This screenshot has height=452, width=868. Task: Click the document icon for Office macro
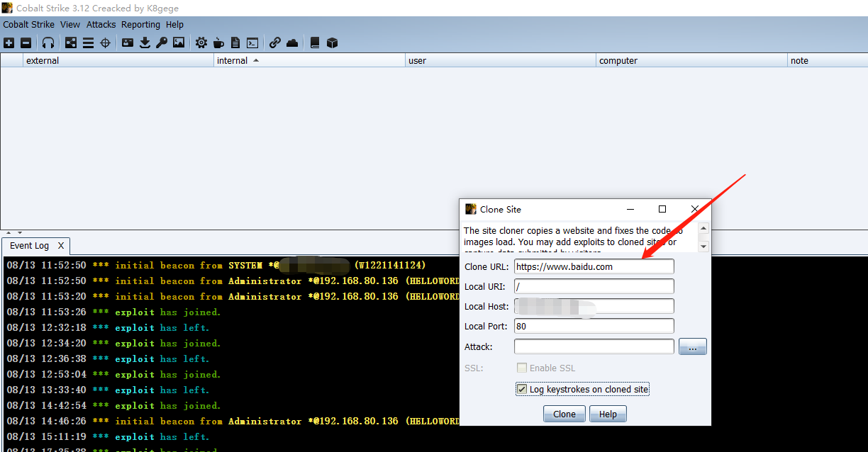pyautogui.click(x=235, y=43)
